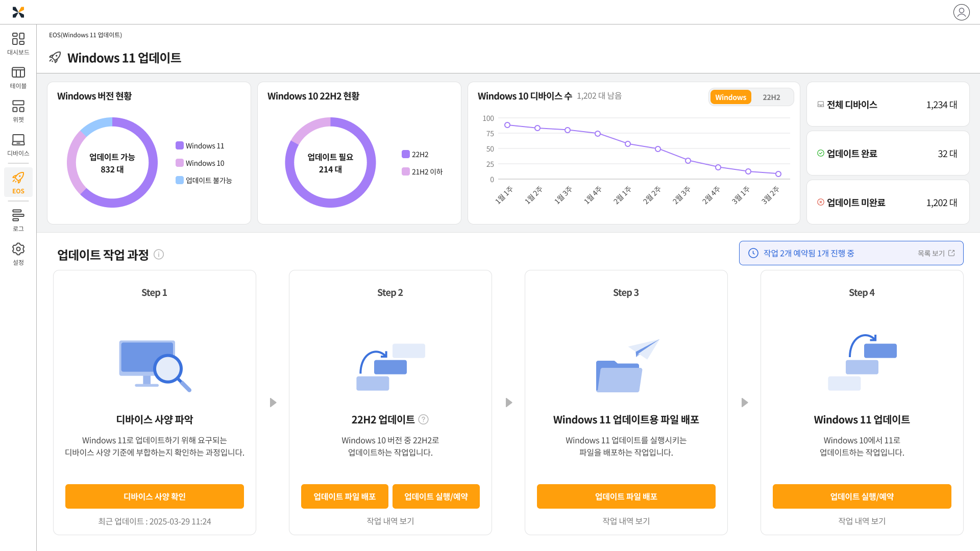The image size is (980, 551).
Task: Click Step 2 업데이트 파일 배포 button
Action: coord(345,496)
